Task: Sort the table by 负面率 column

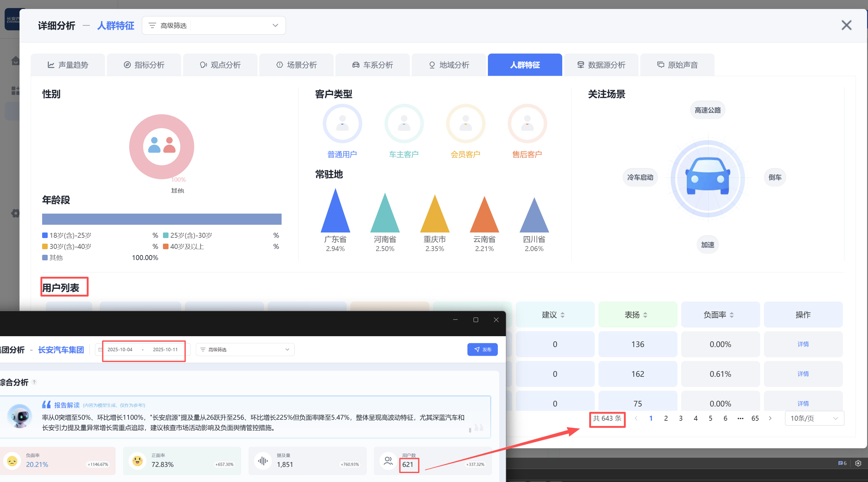Action: tap(731, 315)
